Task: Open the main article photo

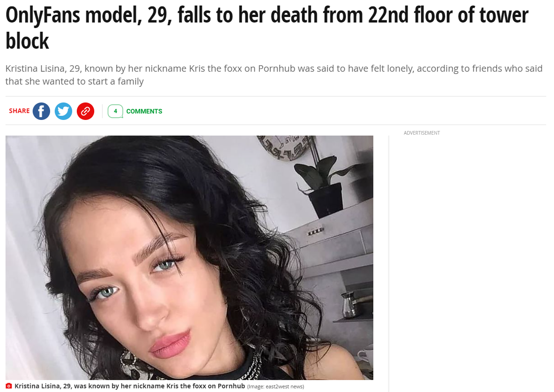Action: tap(189, 257)
